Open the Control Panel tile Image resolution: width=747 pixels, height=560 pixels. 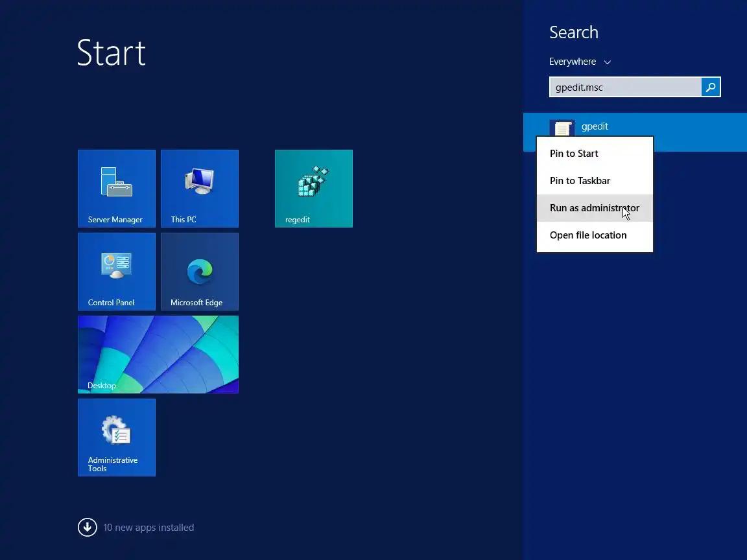tap(117, 272)
